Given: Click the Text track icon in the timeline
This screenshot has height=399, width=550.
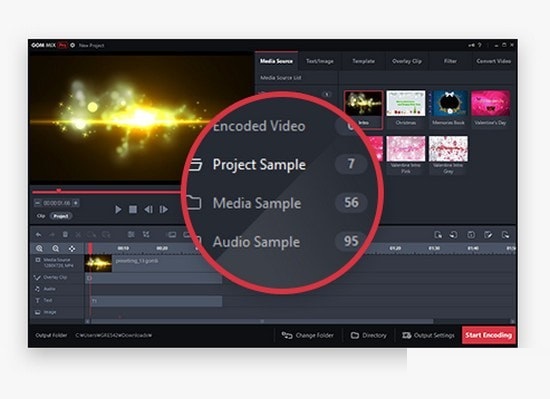Looking at the screenshot, I should (x=38, y=300).
